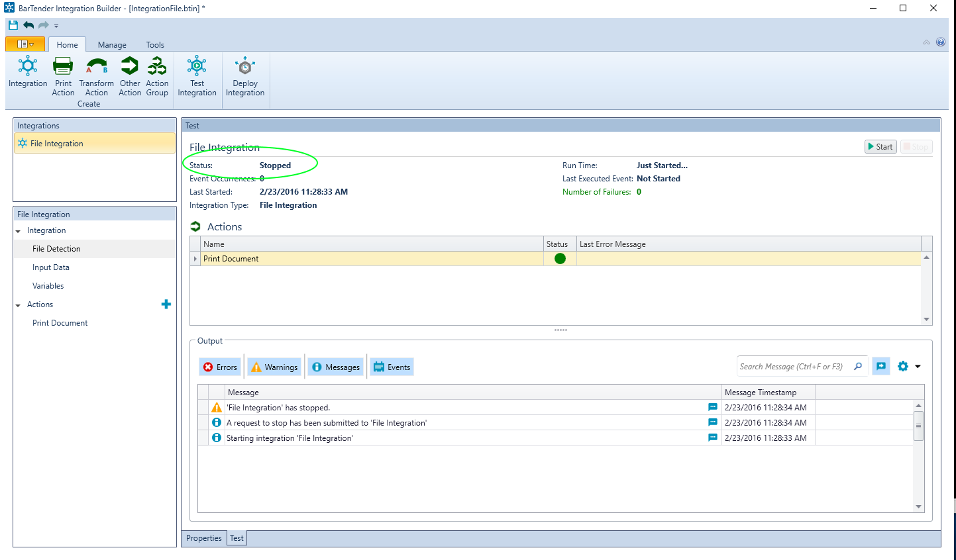Click the green status indicator for Print Document
The width and height of the screenshot is (956, 560).
pos(560,259)
